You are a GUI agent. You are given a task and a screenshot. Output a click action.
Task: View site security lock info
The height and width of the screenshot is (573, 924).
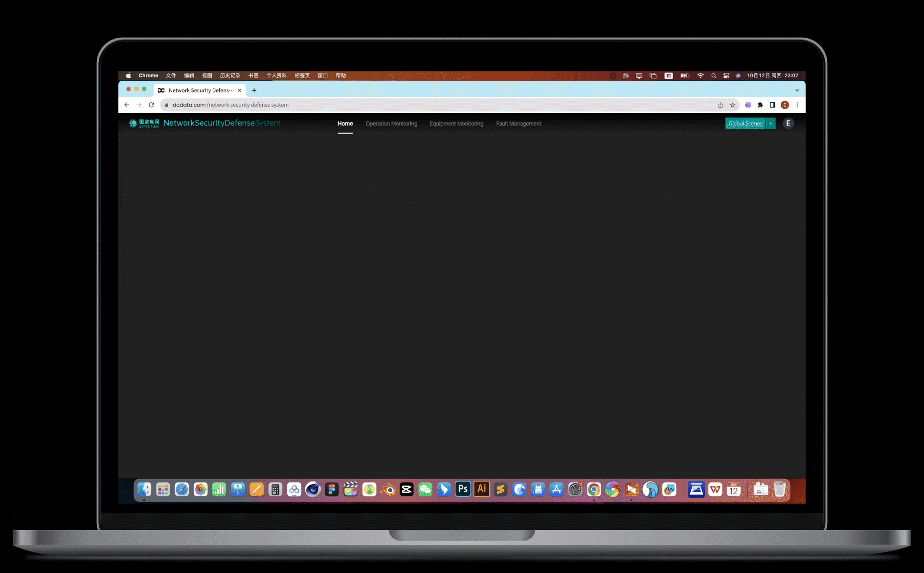tap(167, 105)
